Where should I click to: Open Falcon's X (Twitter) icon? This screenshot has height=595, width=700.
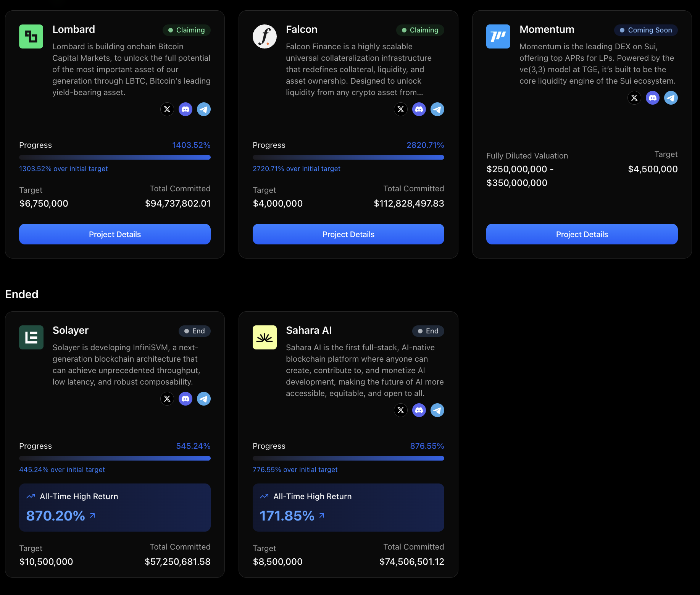(401, 109)
